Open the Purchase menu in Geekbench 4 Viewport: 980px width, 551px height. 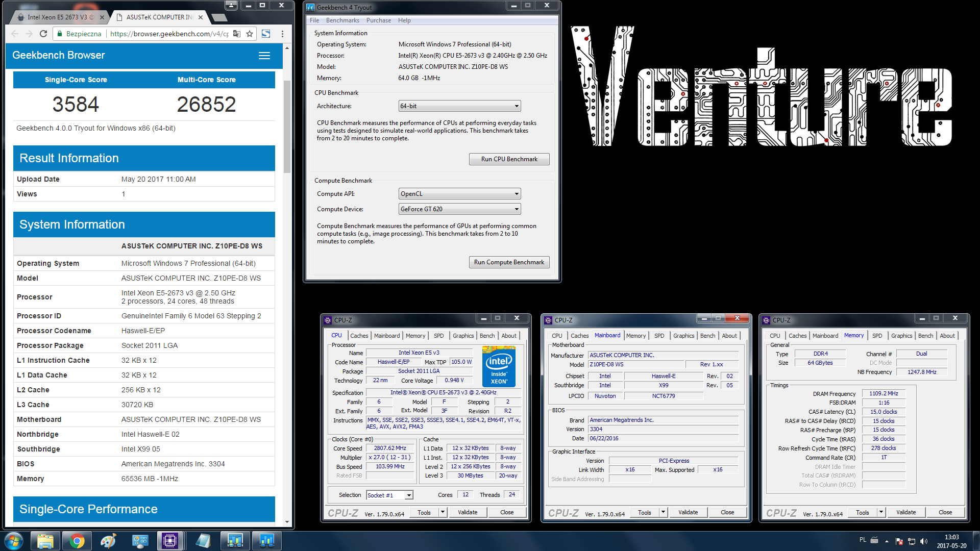379,20
